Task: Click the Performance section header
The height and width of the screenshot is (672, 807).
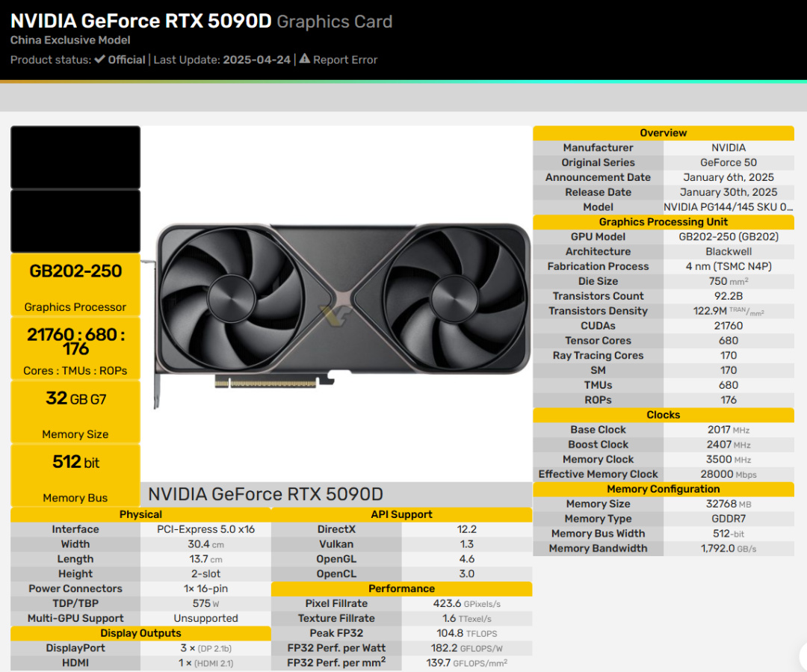Action: tap(401, 588)
